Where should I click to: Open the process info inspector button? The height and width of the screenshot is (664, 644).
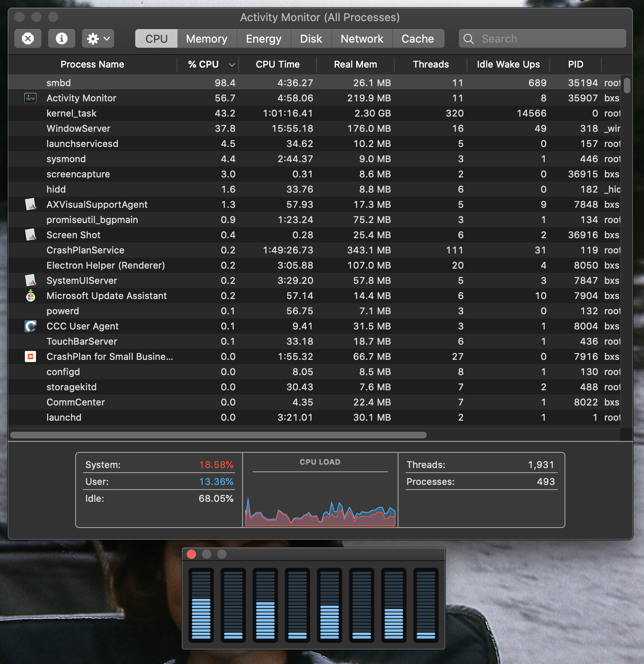[x=62, y=38]
